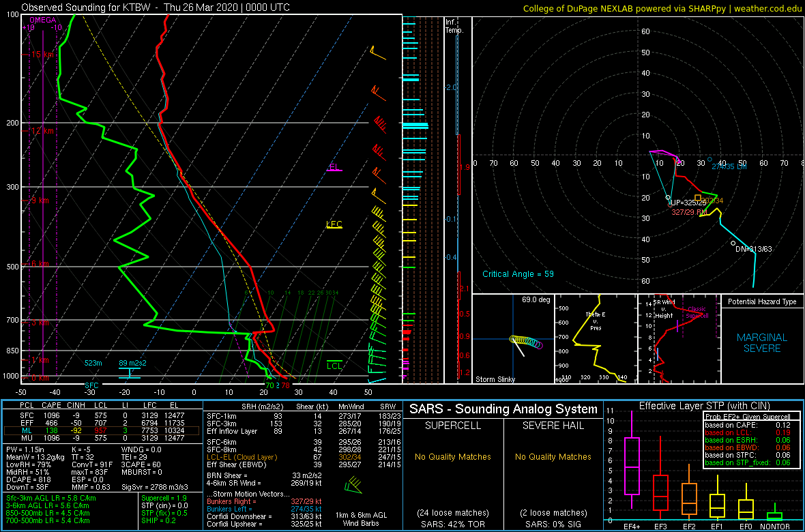Click the DCAPE = 818 value

coord(28,479)
